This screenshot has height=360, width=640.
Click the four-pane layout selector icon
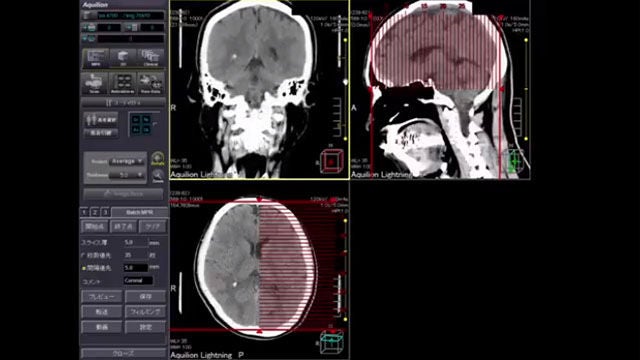(141, 124)
